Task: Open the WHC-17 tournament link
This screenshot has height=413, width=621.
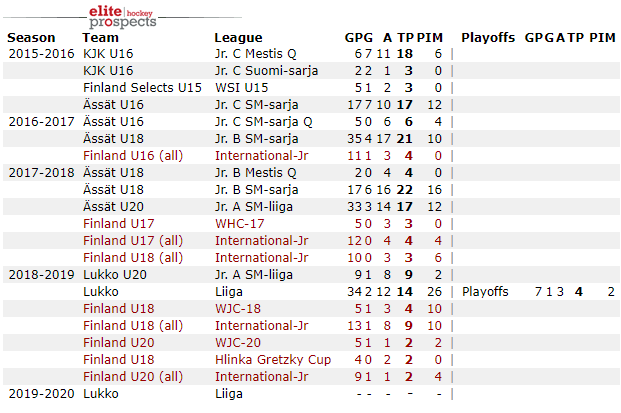Action: pos(241,223)
